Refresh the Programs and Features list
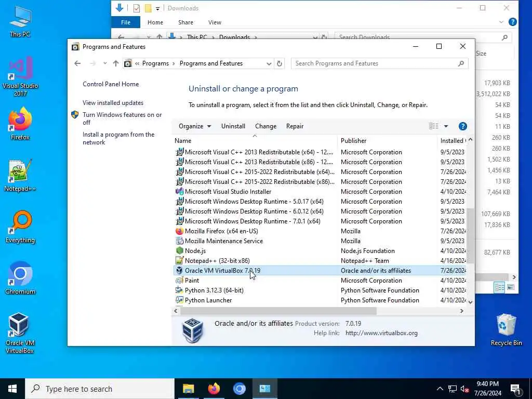Viewport: 532px width, 399px height. point(279,63)
